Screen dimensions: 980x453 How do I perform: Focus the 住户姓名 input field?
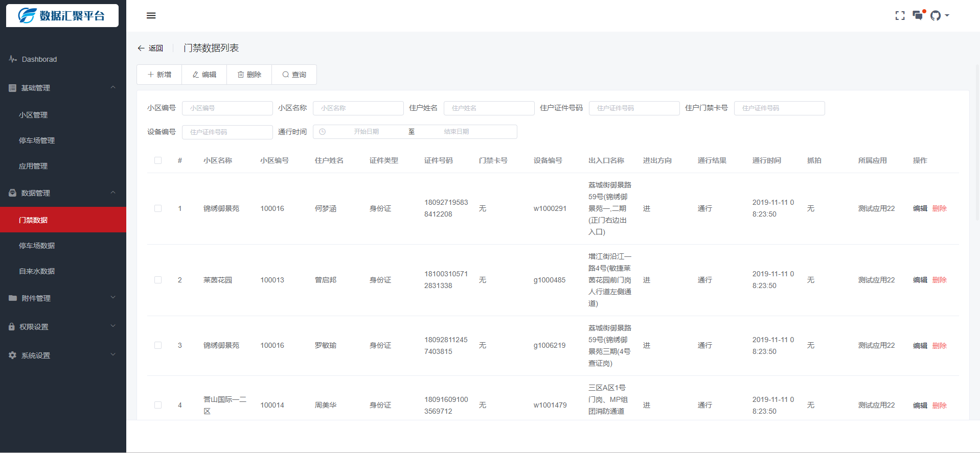point(489,108)
